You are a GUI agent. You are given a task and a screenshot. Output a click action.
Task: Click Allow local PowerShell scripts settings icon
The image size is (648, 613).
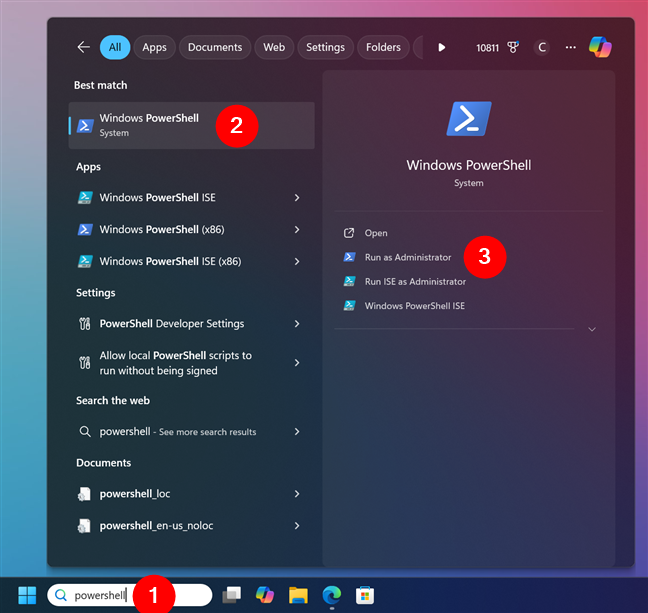pos(85,363)
